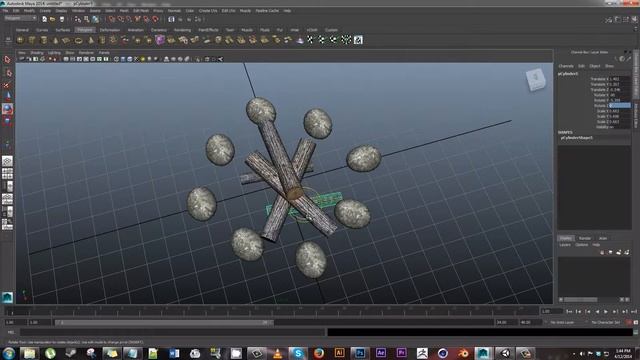Image resolution: width=640 pixels, height=360 pixels.
Task: Switch to the Rendering shelf tab
Action: coord(182,30)
